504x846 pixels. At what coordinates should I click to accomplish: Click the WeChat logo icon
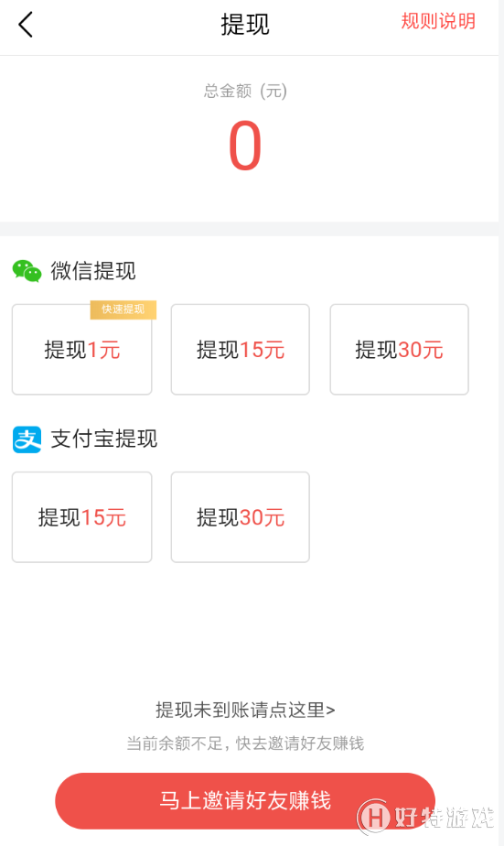tap(27, 271)
